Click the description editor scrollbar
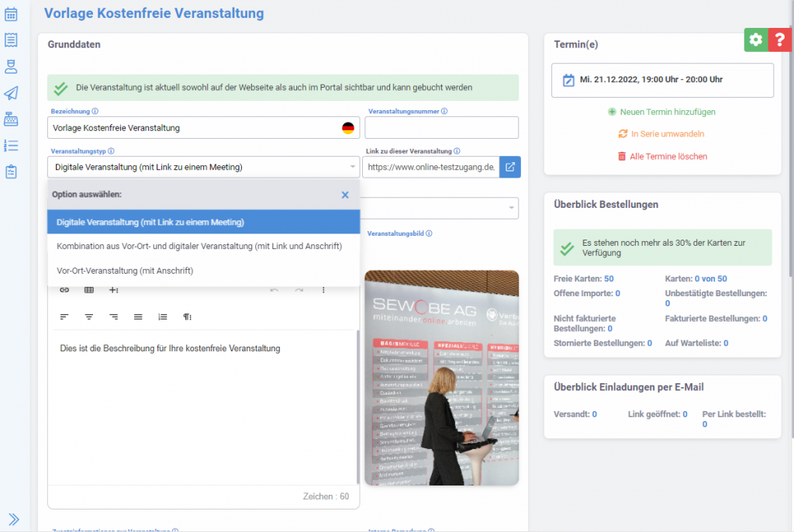794x532 pixels. [x=358, y=408]
